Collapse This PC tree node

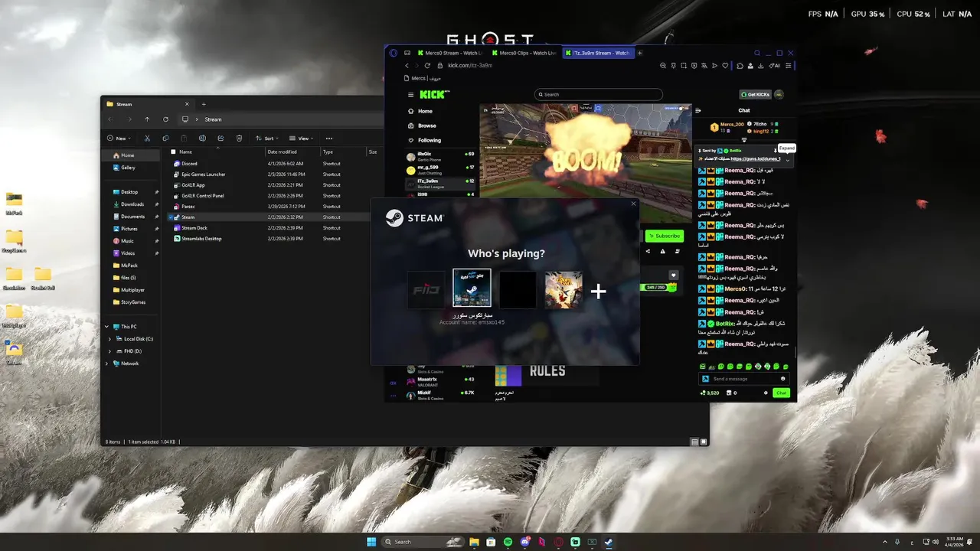tap(106, 327)
